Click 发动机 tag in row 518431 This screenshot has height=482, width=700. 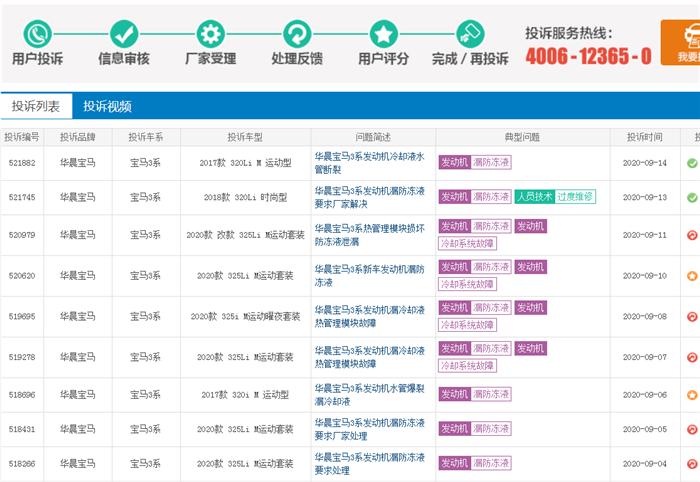pos(454,428)
